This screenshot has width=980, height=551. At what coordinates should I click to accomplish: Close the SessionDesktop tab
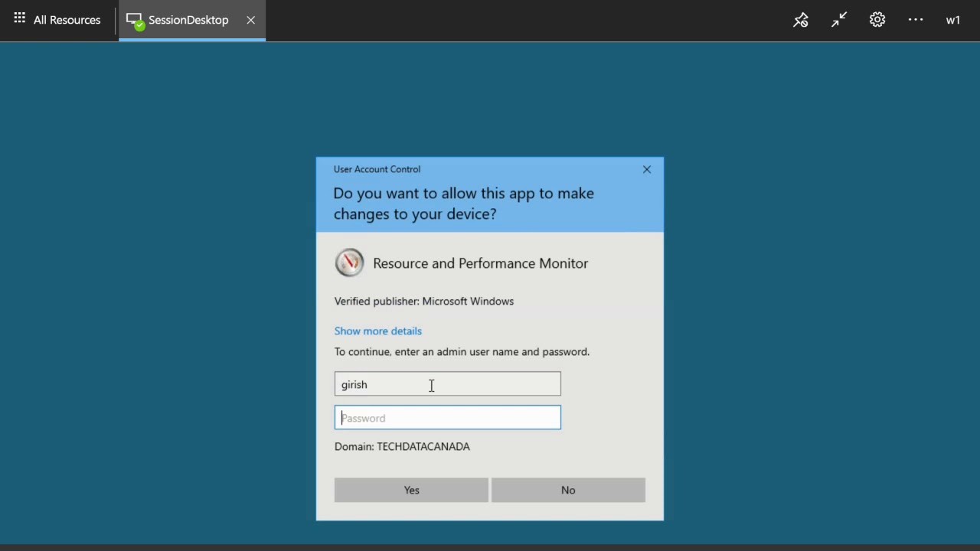(250, 20)
